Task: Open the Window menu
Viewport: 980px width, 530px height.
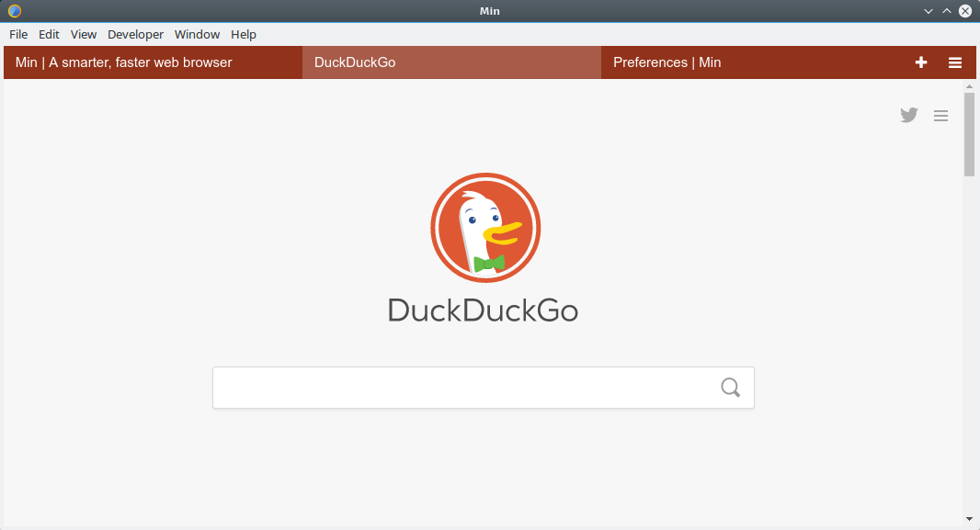Action: [197, 34]
